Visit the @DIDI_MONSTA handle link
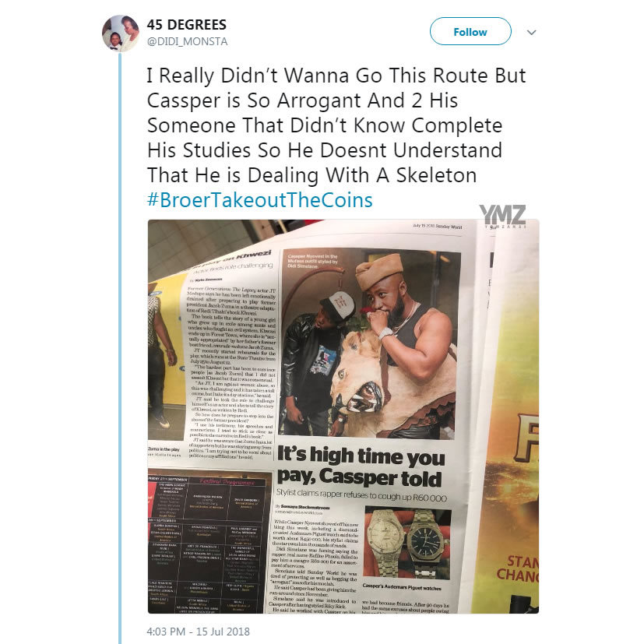The height and width of the screenshot is (644, 644). (187, 41)
